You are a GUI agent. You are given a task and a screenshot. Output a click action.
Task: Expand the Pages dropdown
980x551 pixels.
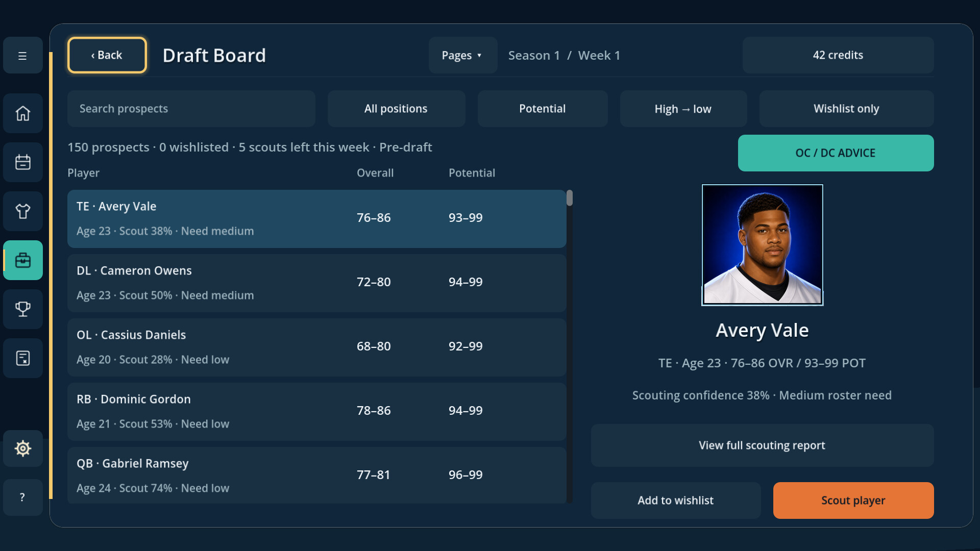tap(462, 55)
